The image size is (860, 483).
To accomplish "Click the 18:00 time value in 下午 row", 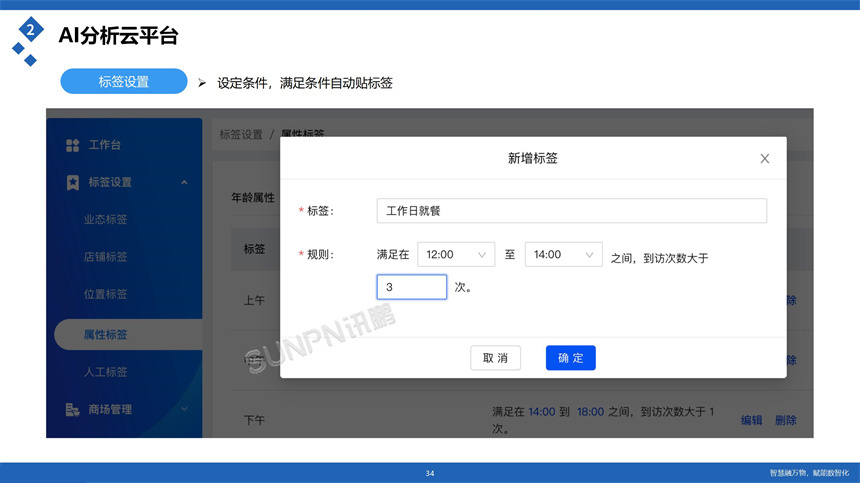I will point(590,412).
